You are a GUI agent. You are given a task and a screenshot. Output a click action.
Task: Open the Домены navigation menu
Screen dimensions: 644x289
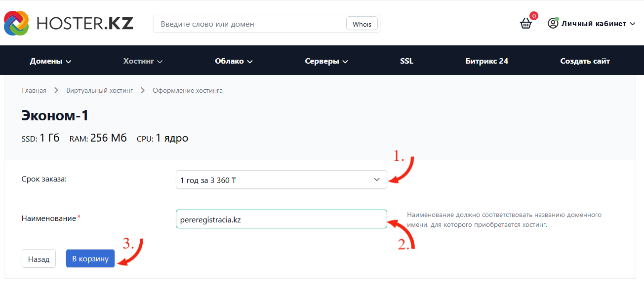tap(50, 61)
